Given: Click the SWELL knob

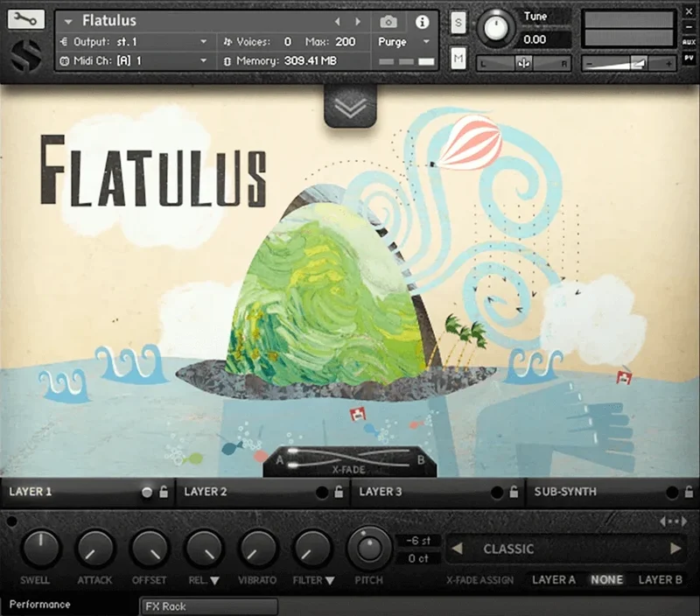Looking at the screenshot, I should 40,549.
